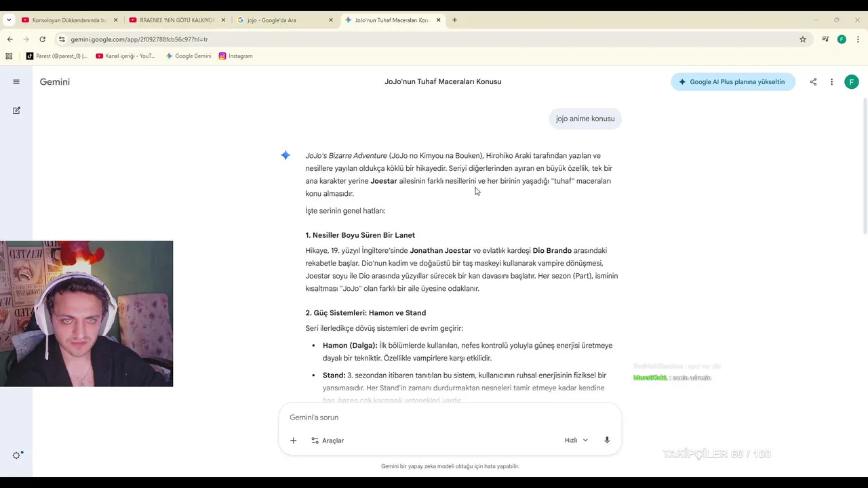This screenshot has height=488, width=868.
Task: Click the conversation title JoJo'nun Tuhaf Maceraları Konusu
Action: coord(443,82)
